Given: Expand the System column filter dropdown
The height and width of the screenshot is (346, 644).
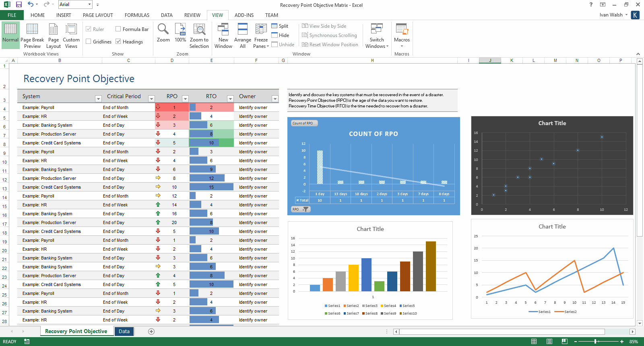Looking at the screenshot, I should click(x=98, y=99).
